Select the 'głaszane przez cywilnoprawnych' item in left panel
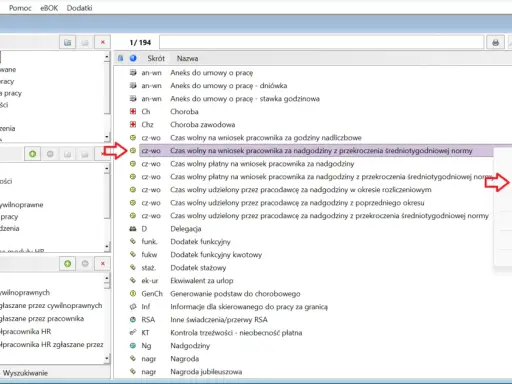Image resolution: width=512 pixels, height=384 pixels. pyautogui.click(x=51, y=306)
